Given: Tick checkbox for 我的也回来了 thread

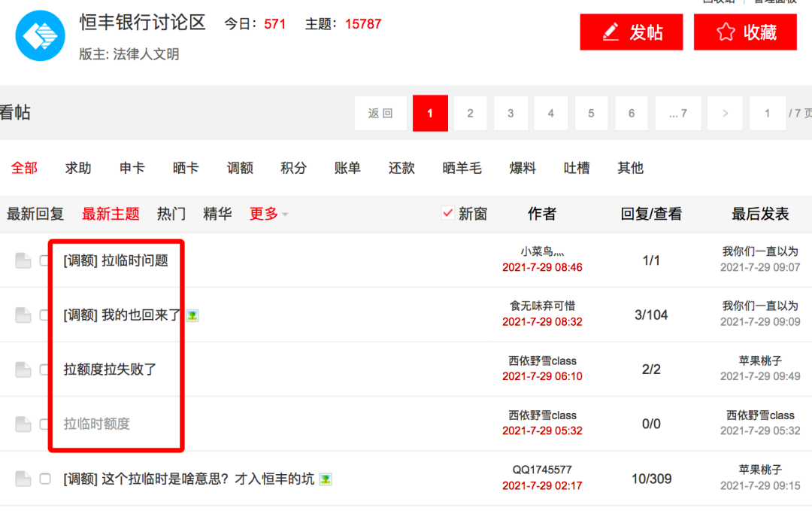Looking at the screenshot, I should tap(44, 315).
